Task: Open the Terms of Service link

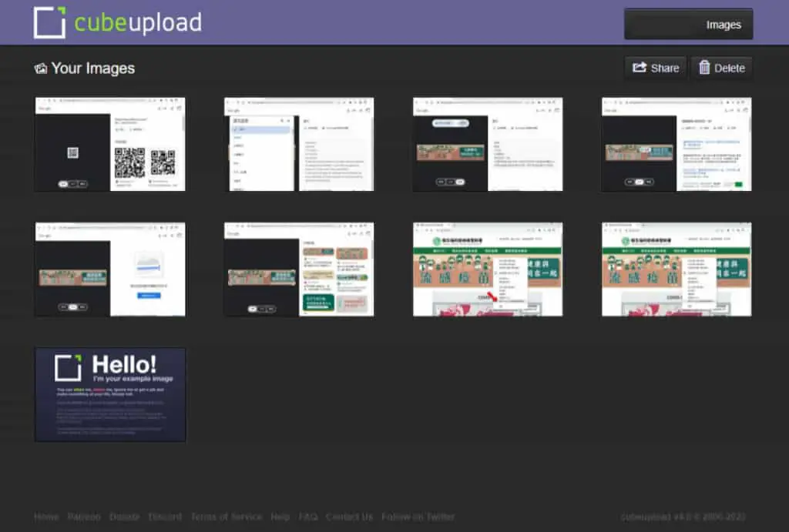Action: pos(227,517)
